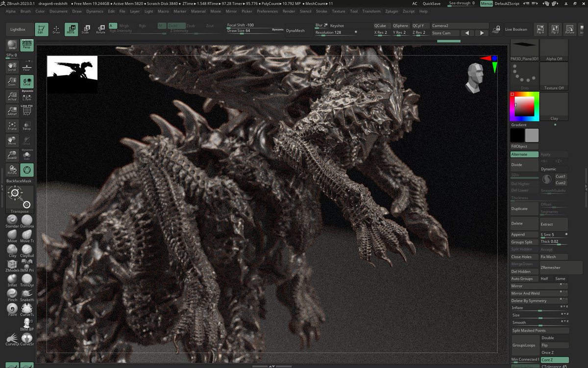This screenshot has height=368, width=588.
Task: Select the ClayBuildup brush
Action: point(27,250)
